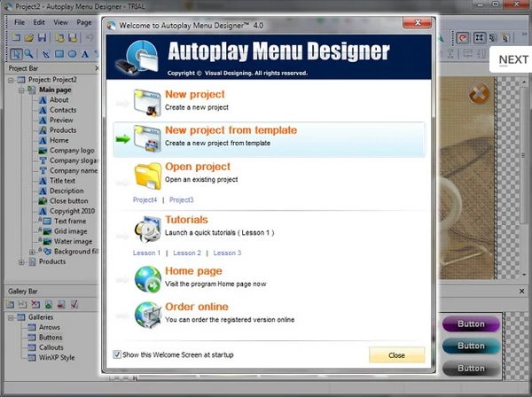
Task: Click the Order online cart icon
Action: 147,315
